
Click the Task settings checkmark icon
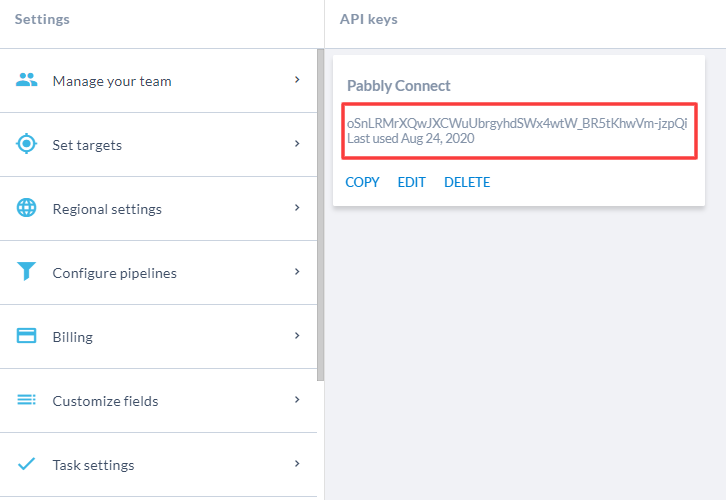26,463
